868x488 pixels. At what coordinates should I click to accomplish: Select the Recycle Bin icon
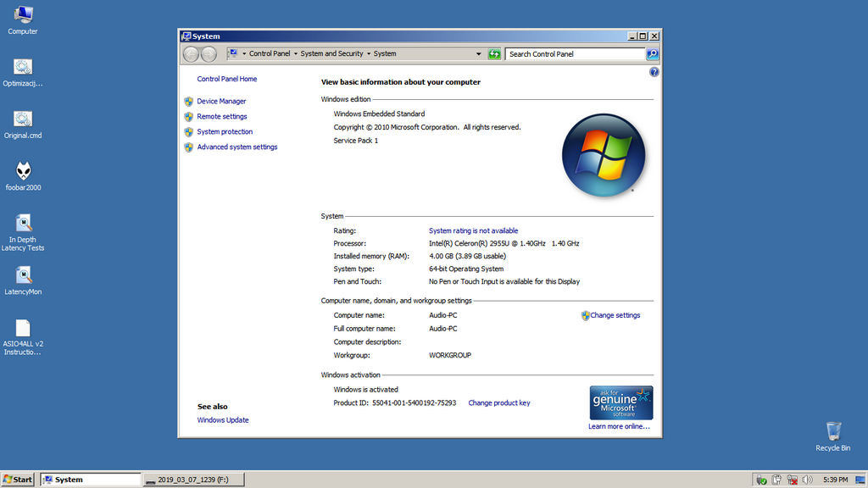tap(833, 431)
